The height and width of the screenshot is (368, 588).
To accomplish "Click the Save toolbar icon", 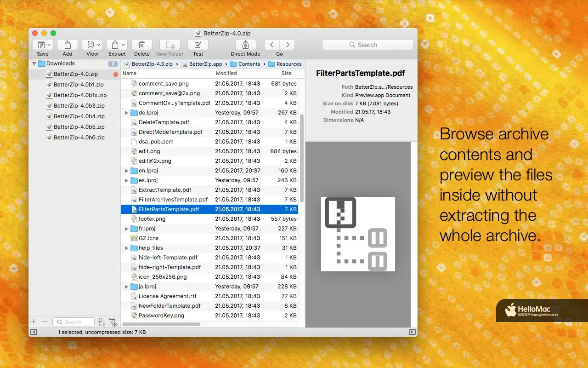I will [40, 45].
